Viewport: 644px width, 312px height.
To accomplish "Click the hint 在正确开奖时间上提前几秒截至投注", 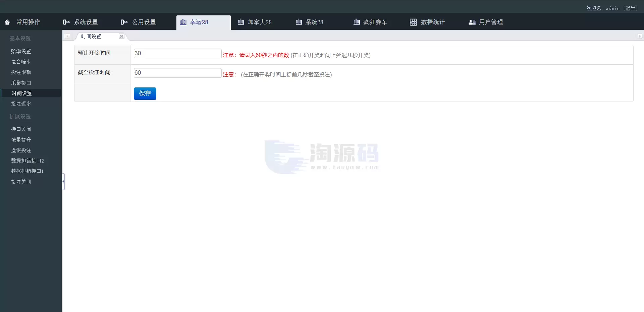I will 286,74.
